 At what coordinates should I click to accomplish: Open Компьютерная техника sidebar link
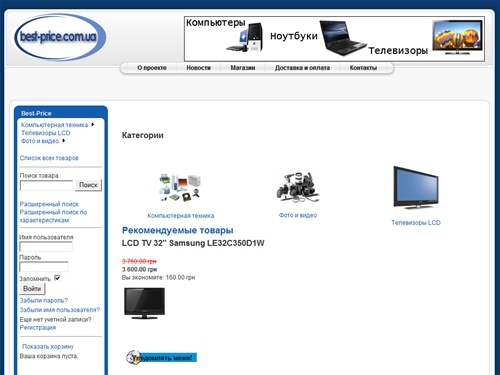[x=54, y=125]
